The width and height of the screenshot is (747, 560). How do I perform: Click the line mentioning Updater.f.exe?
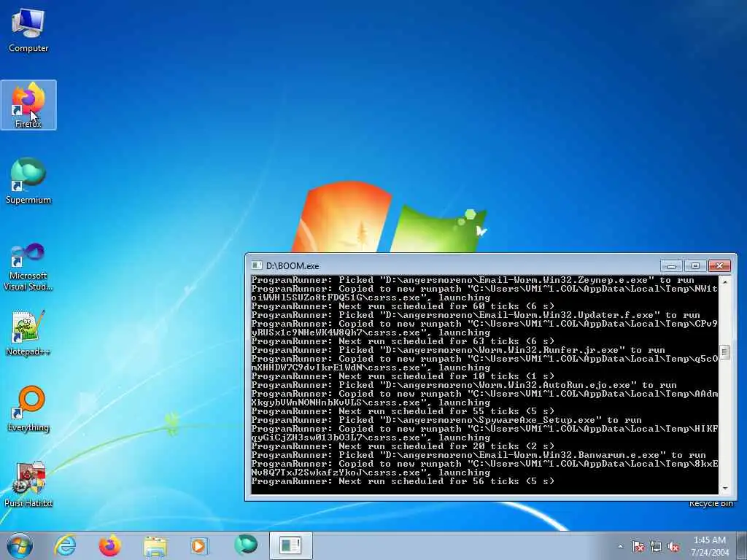click(x=476, y=315)
